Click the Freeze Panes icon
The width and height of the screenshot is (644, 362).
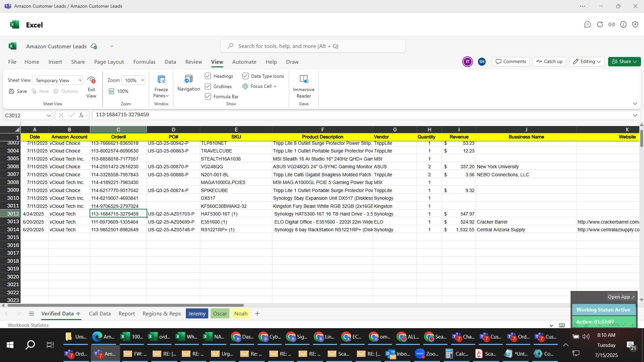coord(161,79)
